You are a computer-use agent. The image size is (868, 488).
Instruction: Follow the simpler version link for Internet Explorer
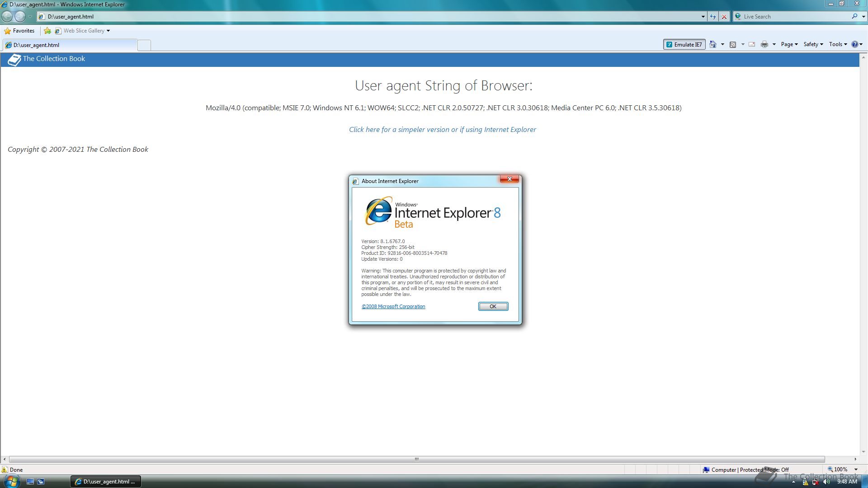point(442,130)
